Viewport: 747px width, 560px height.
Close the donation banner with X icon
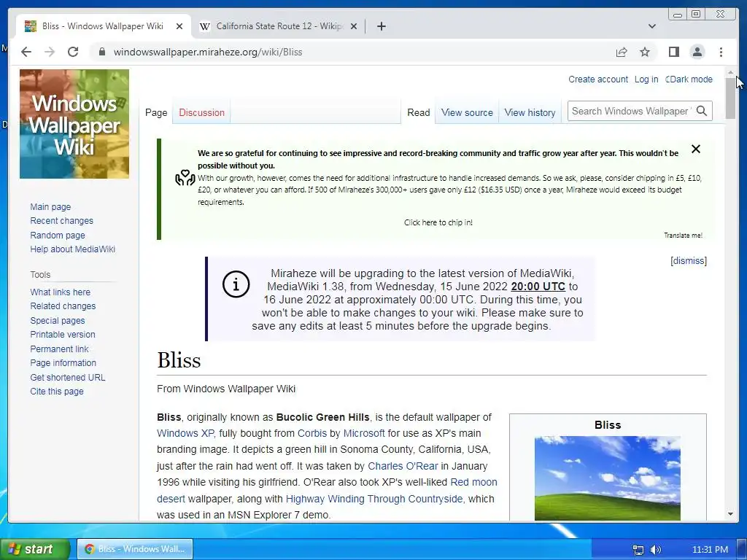(695, 149)
